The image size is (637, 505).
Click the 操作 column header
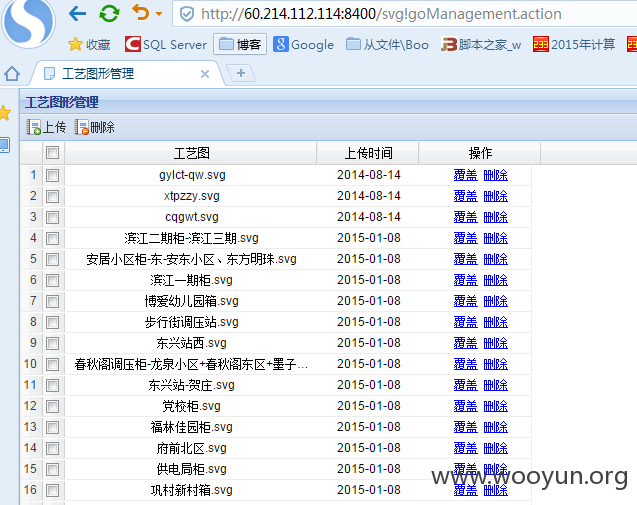click(480, 153)
